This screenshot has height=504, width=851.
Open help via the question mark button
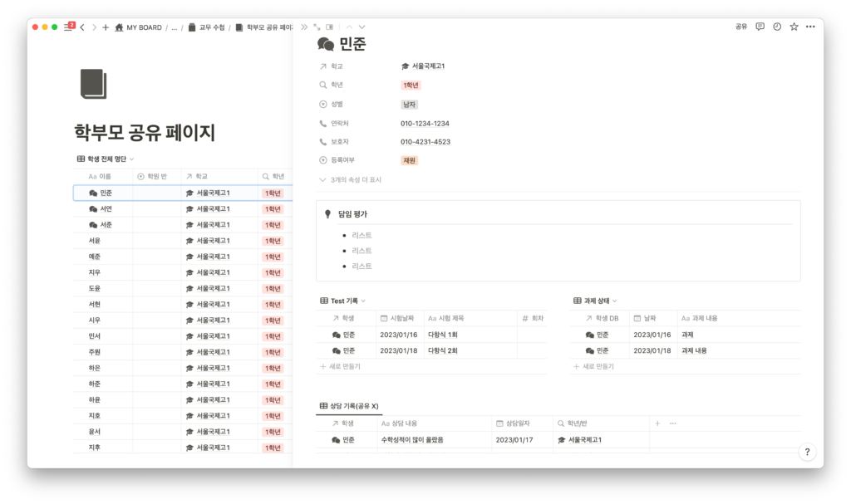[x=806, y=452]
